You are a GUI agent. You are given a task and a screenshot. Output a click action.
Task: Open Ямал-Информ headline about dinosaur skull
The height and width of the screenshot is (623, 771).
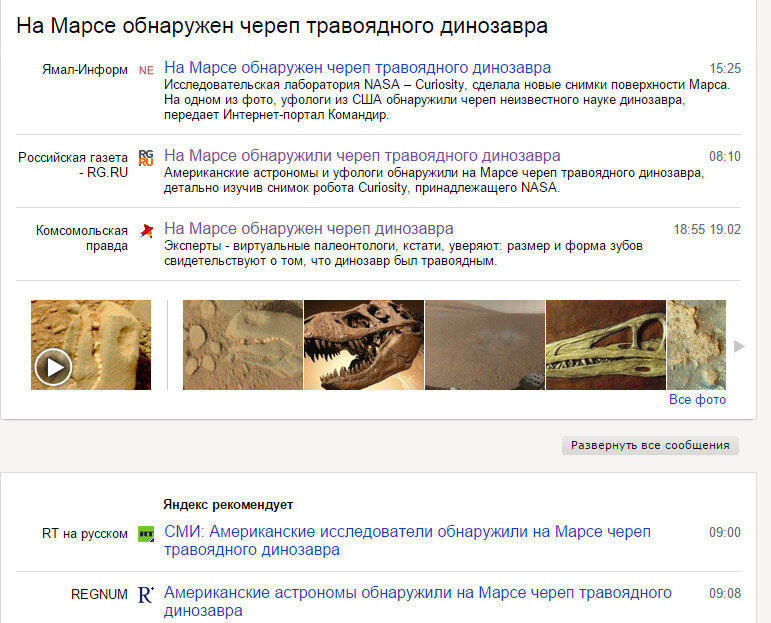click(x=357, y=67)
